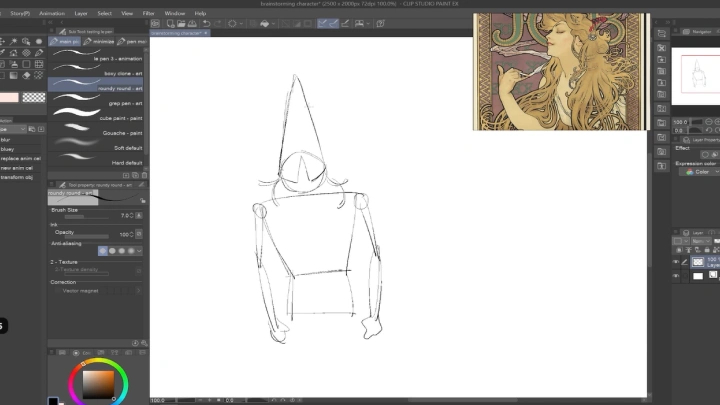Open Expression color Color dropdown

(699, 172)
